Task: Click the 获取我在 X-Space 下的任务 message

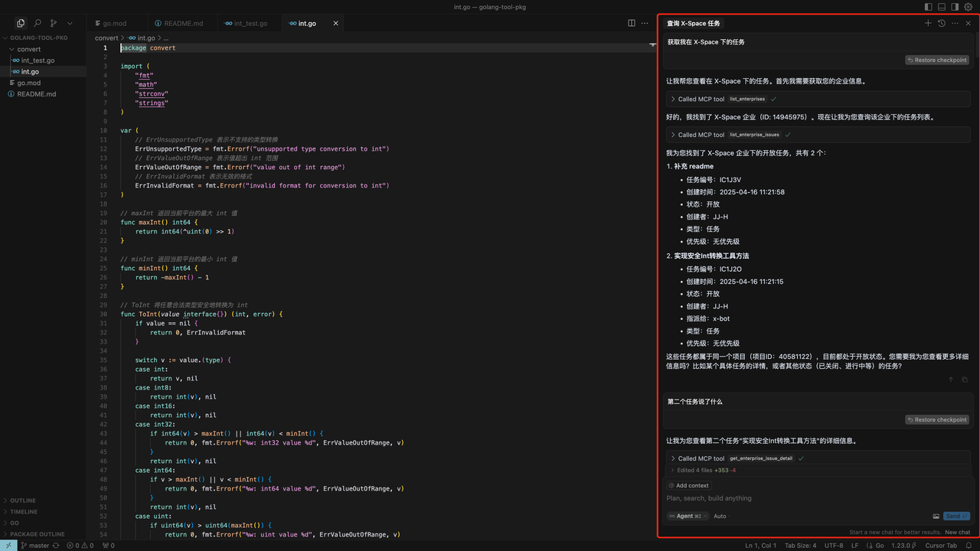Action: tap(705, 42)
